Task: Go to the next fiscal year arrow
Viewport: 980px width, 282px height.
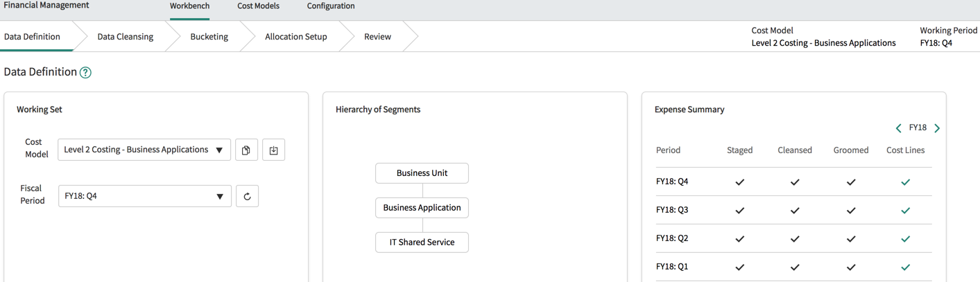Action: coord(937,128)
